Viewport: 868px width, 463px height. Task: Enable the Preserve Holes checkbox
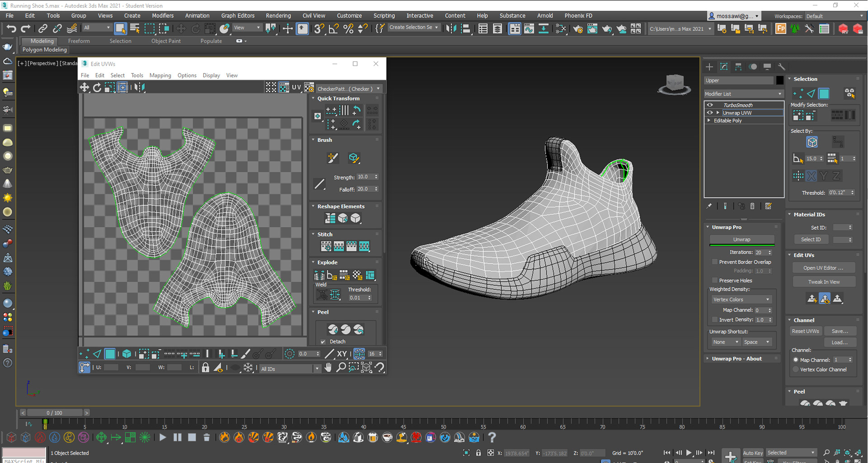[715, 280]
